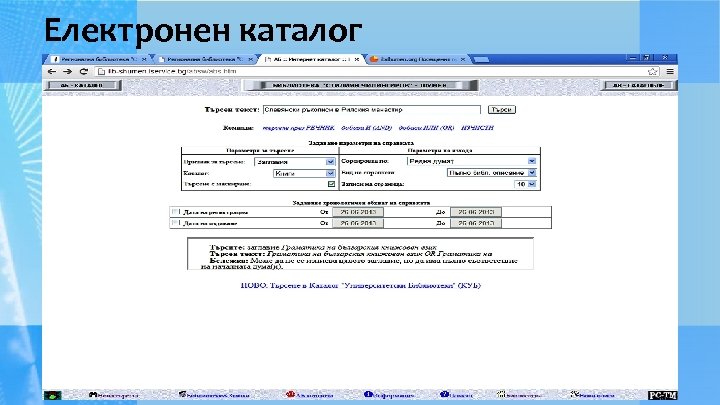Screen dimensions: 720x405
Task: Open a new browser tab
Action: click(x=481, y=59)
